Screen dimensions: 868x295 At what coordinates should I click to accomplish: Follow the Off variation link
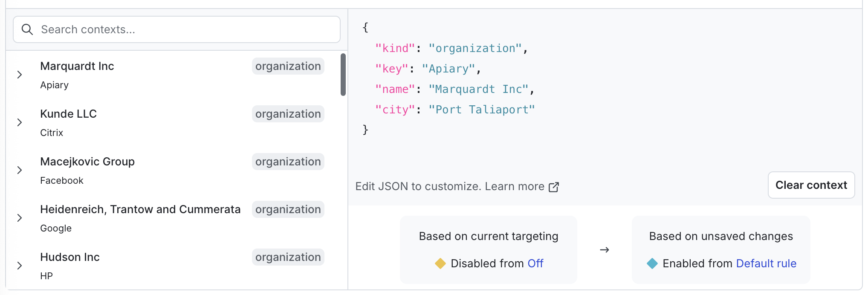click(535, 263)
